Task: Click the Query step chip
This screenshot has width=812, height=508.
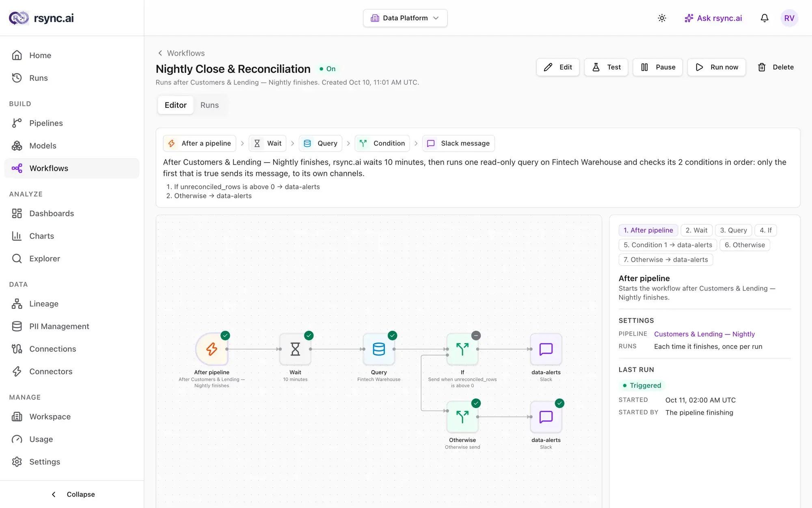Action: (321, 143)
